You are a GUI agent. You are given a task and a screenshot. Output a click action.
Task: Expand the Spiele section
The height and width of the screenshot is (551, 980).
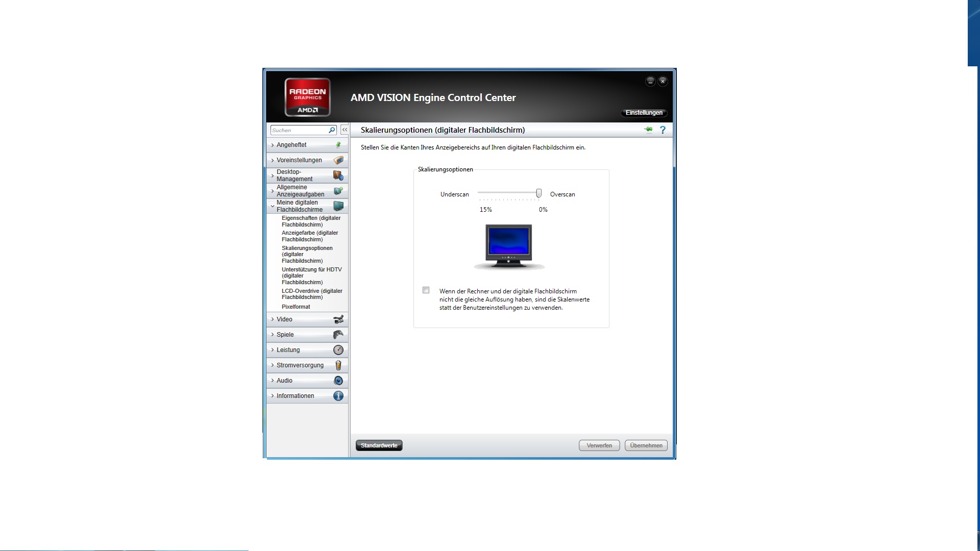pos(307,335)
